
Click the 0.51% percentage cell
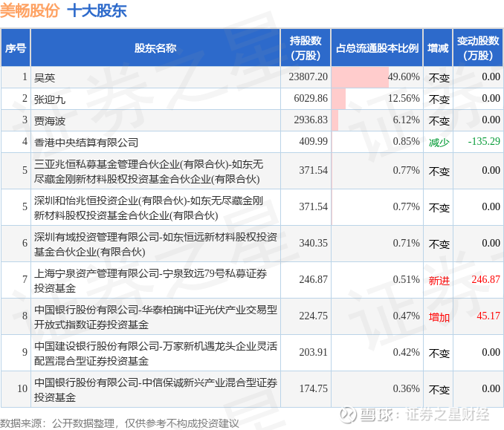click(406, 279)
